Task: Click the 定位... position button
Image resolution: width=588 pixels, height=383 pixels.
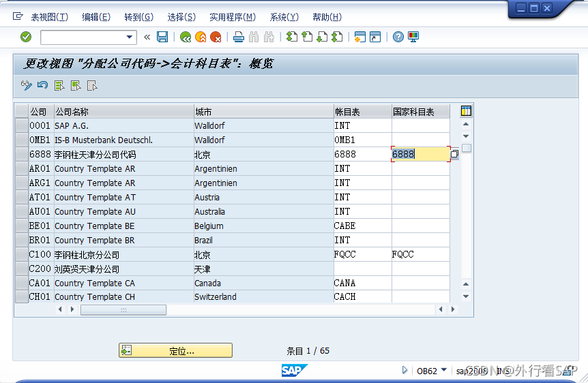Action: pyautogui.click(x=175, y=350)
